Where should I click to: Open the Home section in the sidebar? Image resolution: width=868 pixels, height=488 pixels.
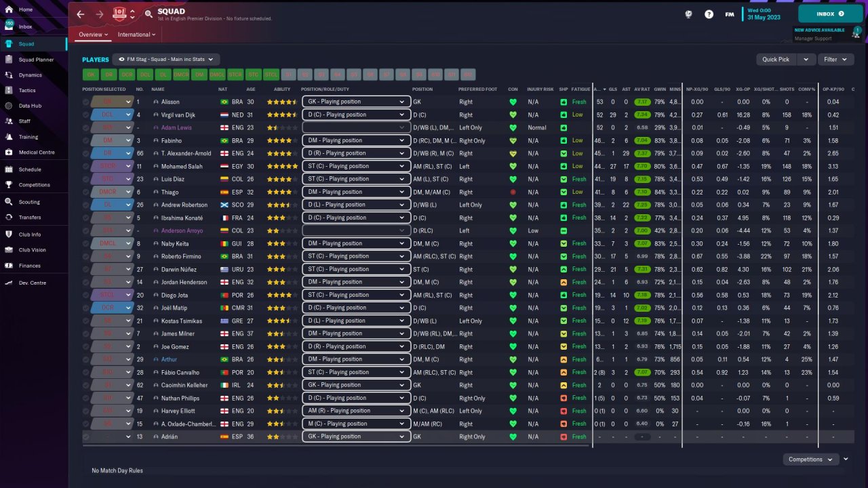coord(26,9)
